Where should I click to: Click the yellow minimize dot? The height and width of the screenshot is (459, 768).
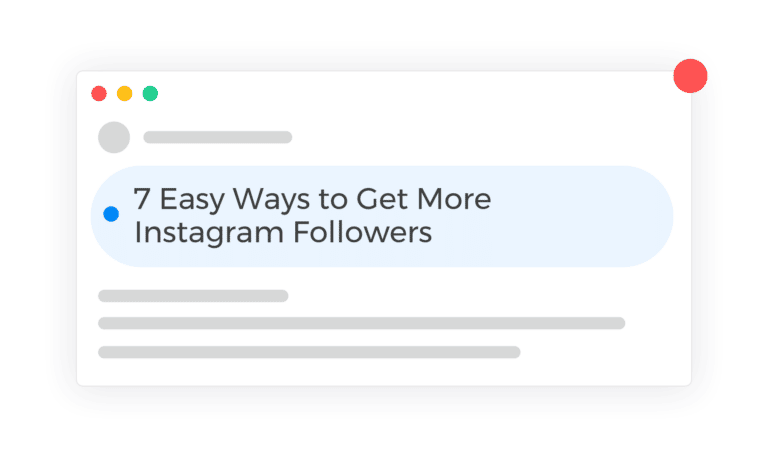click(x=124, y=94)
